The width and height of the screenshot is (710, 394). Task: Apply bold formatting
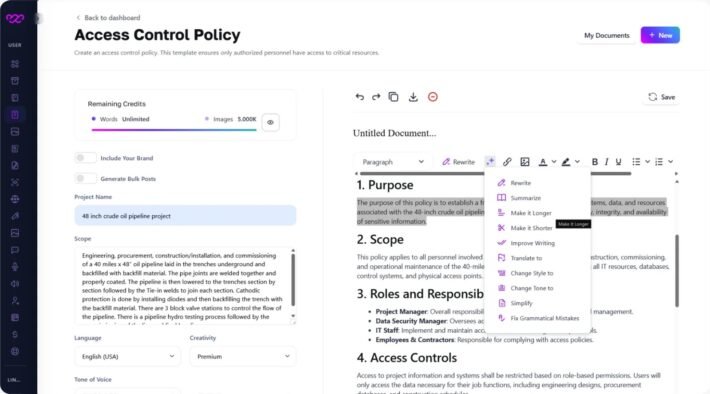click(x=595, y=162)
